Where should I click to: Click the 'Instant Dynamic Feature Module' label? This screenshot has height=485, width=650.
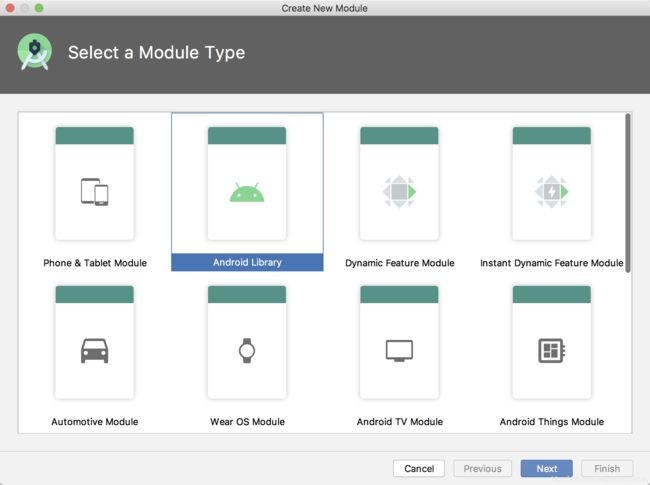tap(551, 263)
